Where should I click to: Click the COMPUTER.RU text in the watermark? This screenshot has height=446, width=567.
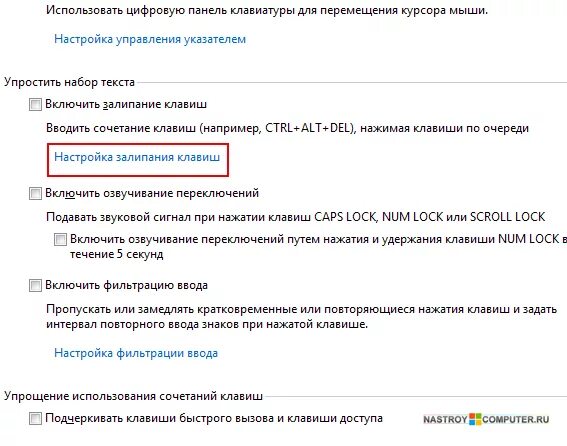click(x=516, y=420)
